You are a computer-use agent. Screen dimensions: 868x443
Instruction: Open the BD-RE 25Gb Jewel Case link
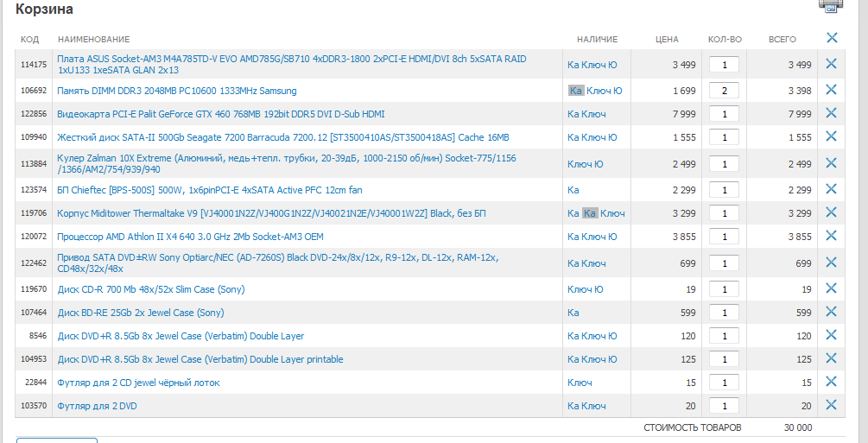point(141,313)
